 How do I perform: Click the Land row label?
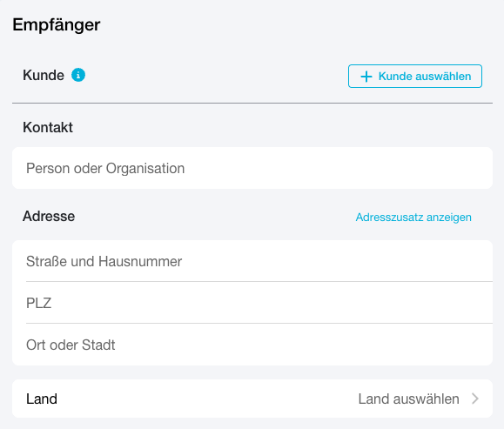[x=42, y=399]
